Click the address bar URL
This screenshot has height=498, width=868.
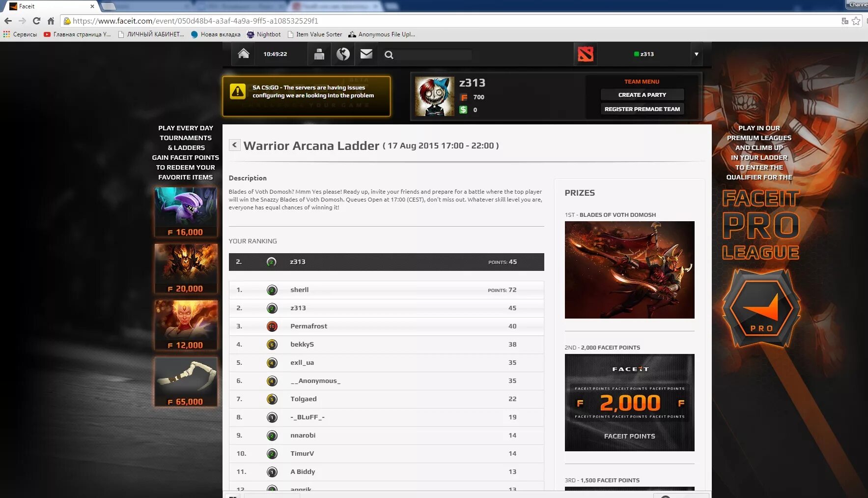click(196, 21)
